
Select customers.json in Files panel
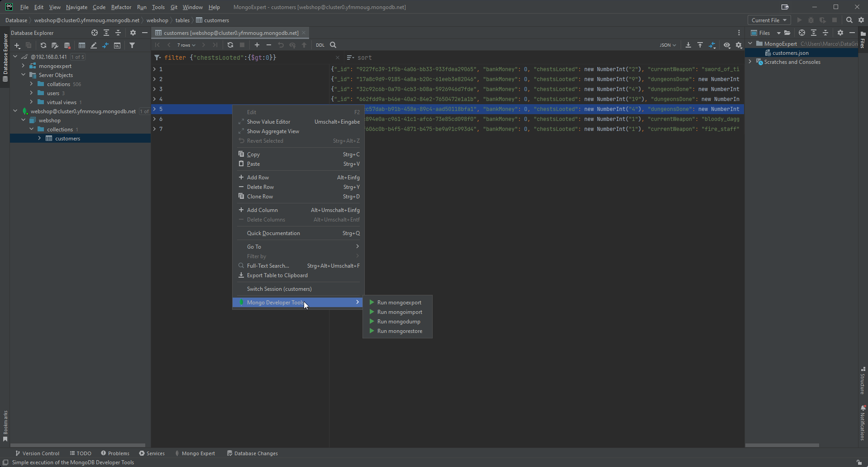pyautogui.click(x=790, y=53)
